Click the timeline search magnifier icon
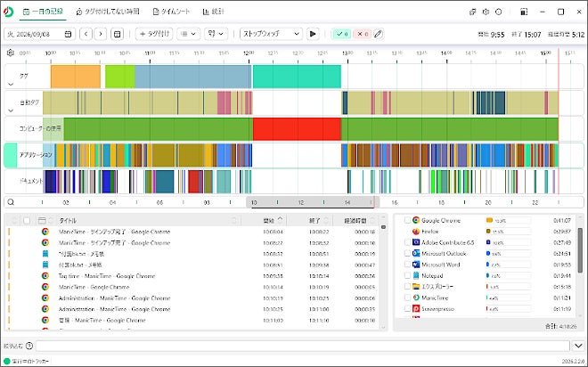Screen dimensions: 588x367 [11, 202]
